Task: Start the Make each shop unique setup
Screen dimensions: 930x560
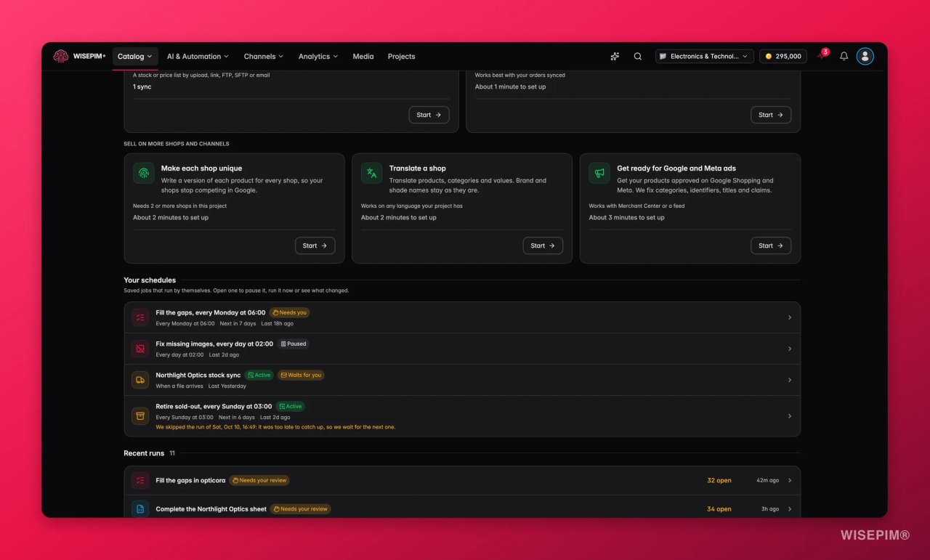Action: click(315, 245)
